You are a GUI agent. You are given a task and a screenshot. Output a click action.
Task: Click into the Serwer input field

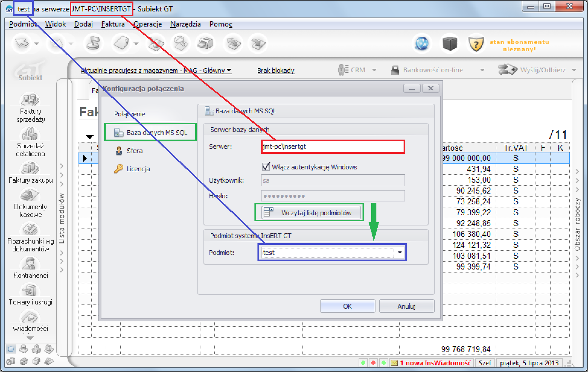(333, 147)
